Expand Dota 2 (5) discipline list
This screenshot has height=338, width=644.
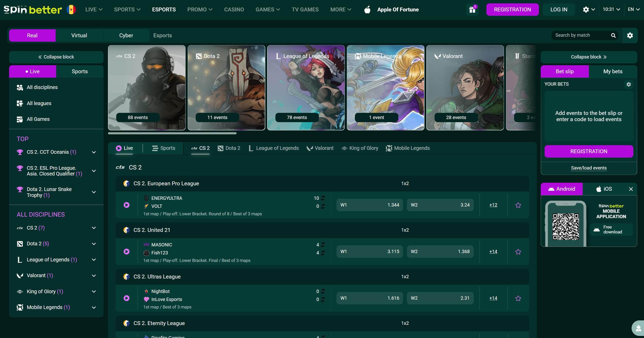[x=94, y=244]
